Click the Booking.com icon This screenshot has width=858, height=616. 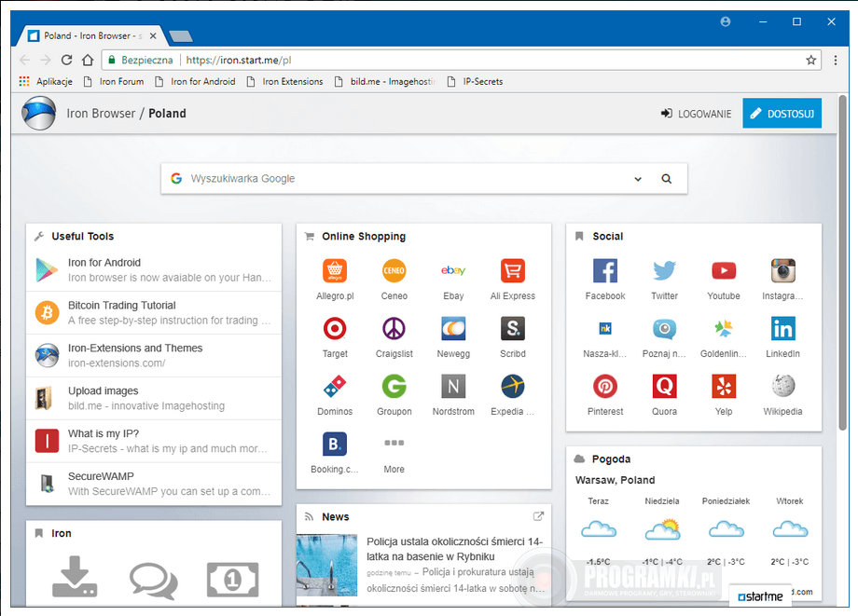334,444
